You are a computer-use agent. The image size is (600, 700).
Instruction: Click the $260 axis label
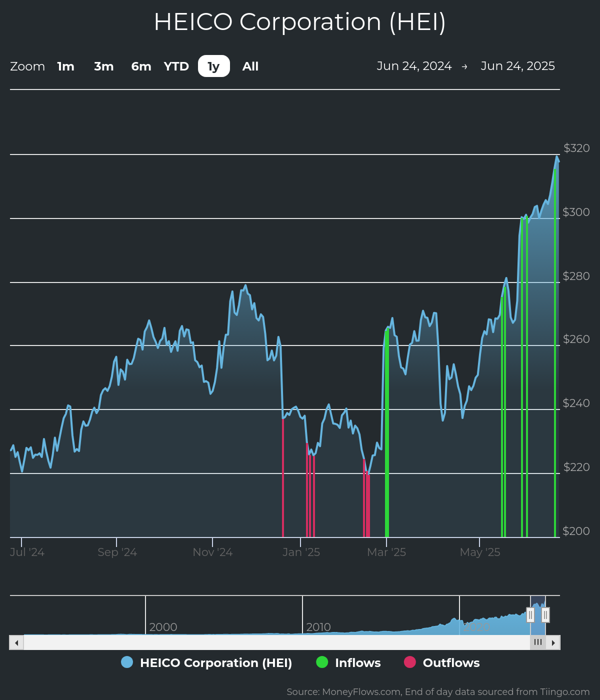click(x=576, y=339)
